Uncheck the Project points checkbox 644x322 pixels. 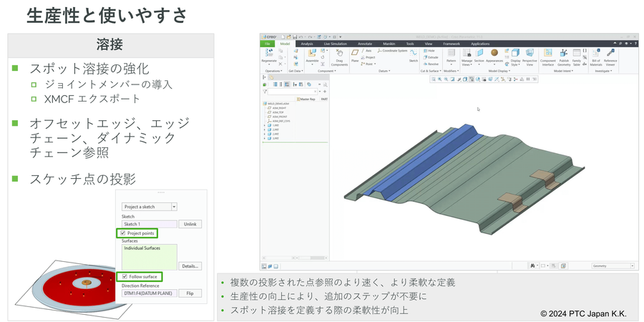[x=122, y=233]
